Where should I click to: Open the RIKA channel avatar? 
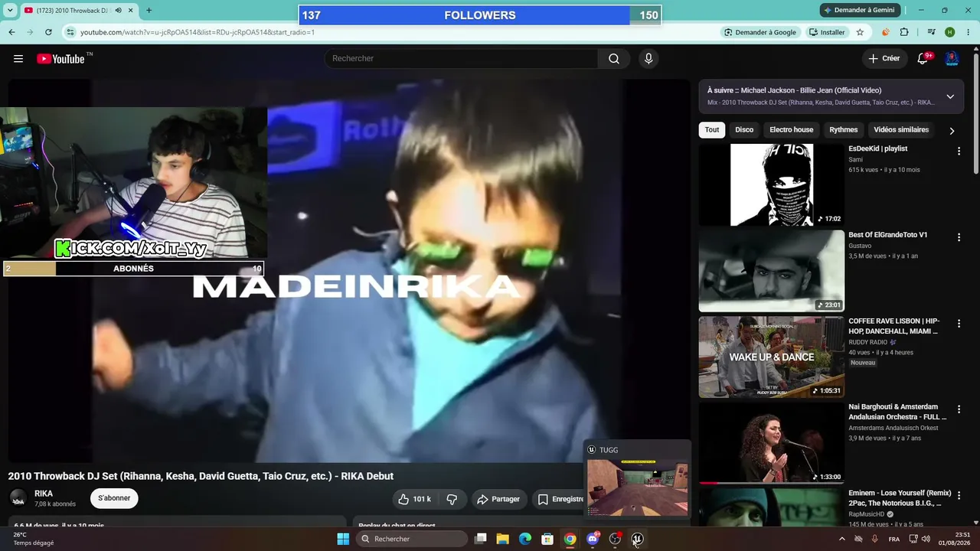point(18,498)
